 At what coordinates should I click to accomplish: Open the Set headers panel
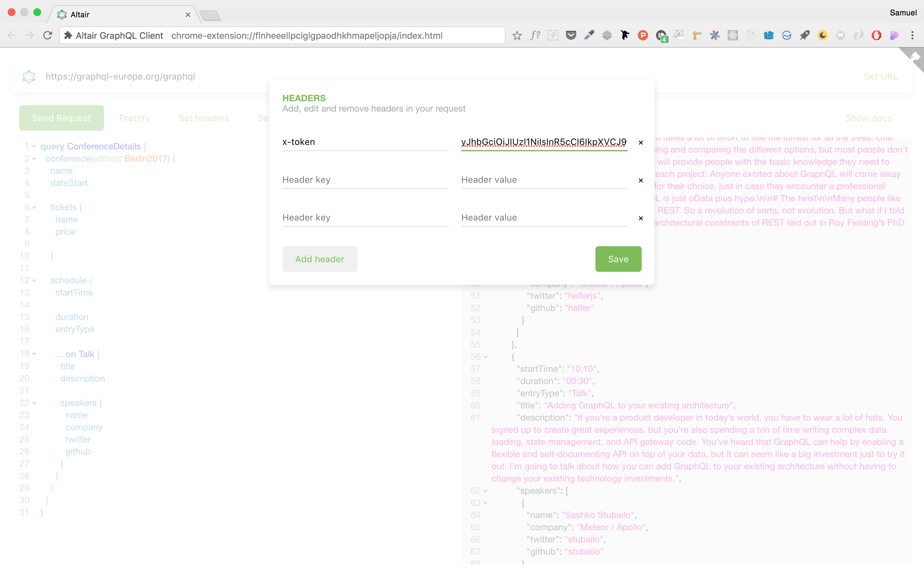tap(203, 118)
